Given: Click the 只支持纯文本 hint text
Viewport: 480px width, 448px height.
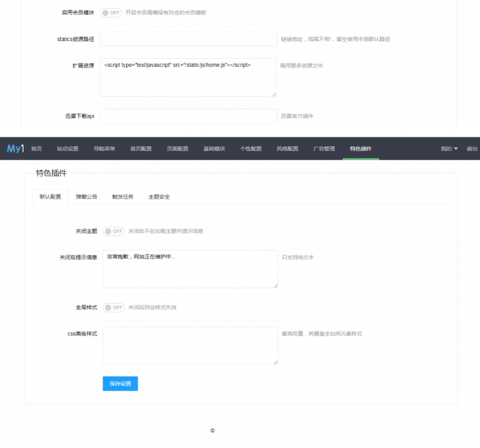Looking at the screenshot, I should [x=298, y=257].
